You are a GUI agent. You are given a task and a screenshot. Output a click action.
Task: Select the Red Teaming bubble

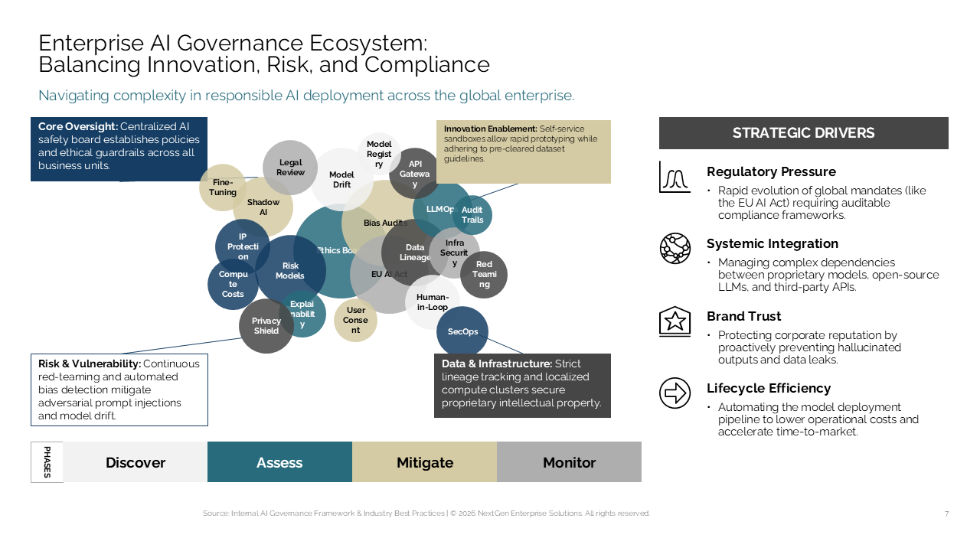[484, 275]
